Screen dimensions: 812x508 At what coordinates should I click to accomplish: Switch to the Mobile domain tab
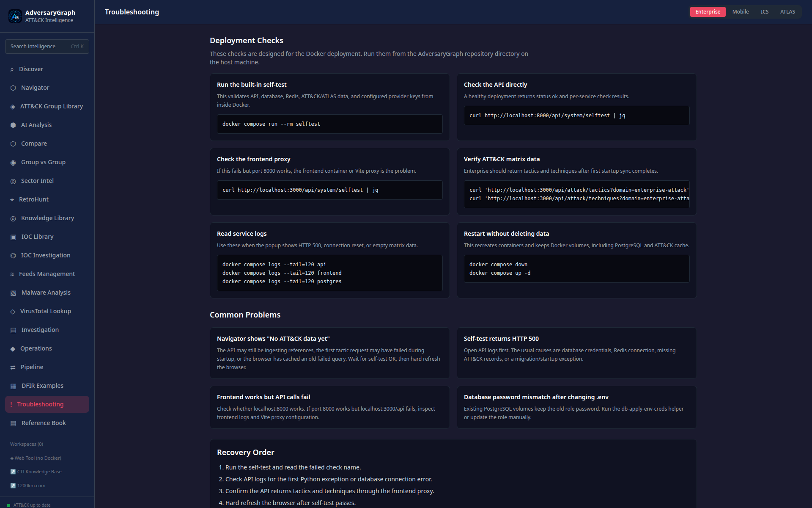click(x=741, y=12)
